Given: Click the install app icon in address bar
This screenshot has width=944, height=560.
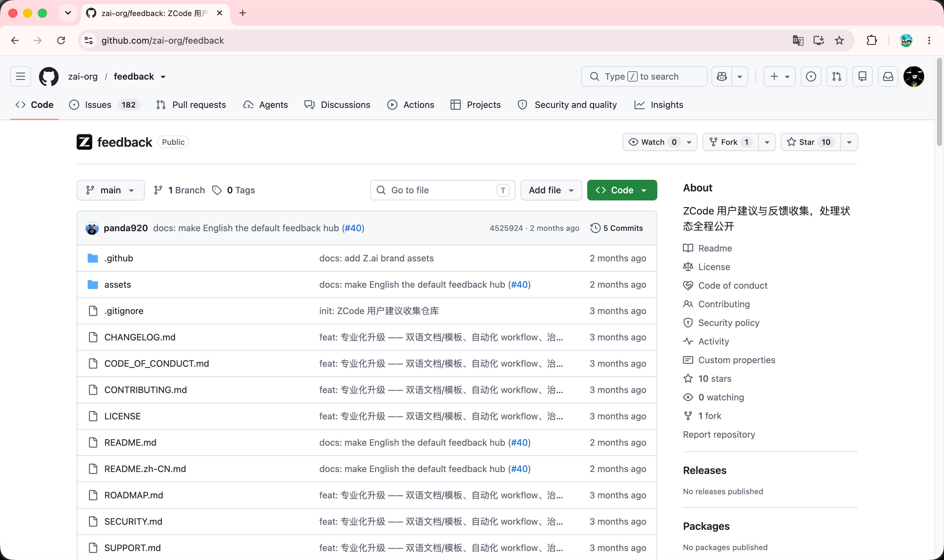Looking at the screenshot, I should tap(818, 40).
